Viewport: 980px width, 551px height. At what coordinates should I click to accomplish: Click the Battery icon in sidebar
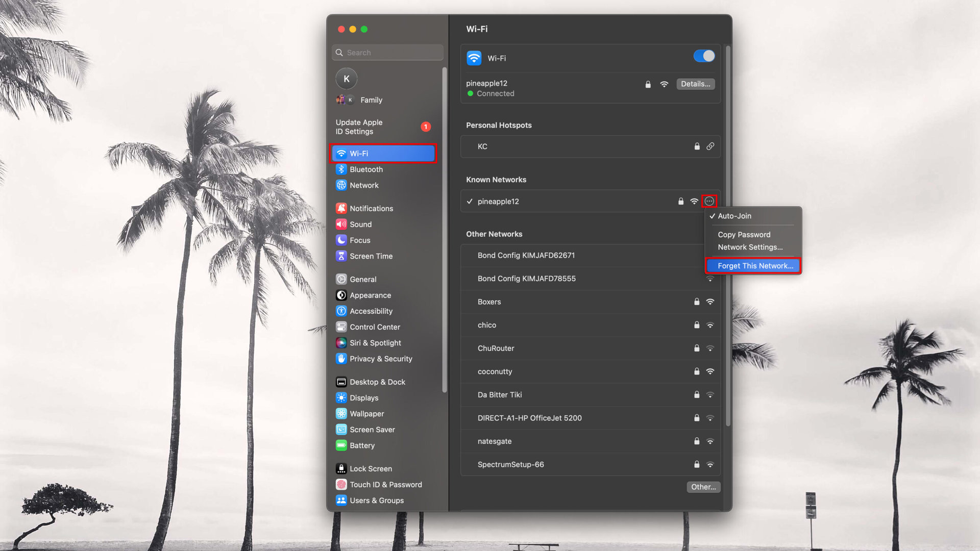[341, 445]
